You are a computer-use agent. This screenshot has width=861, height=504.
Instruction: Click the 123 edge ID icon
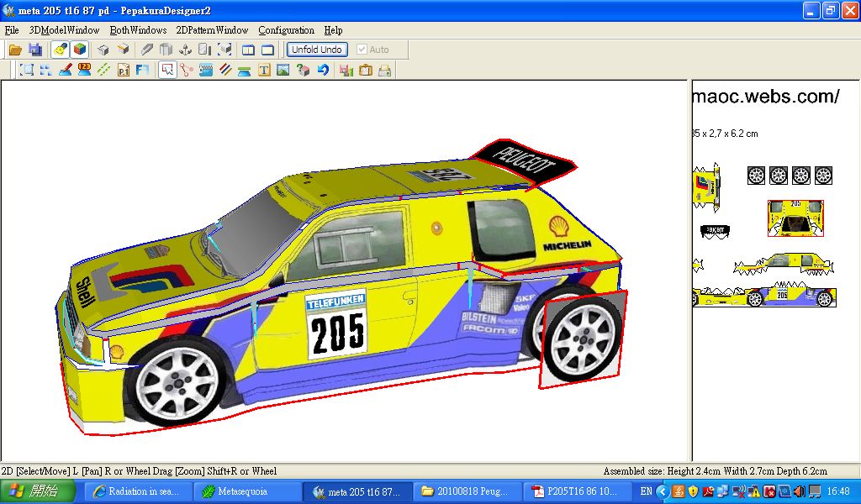pos(85,70)
